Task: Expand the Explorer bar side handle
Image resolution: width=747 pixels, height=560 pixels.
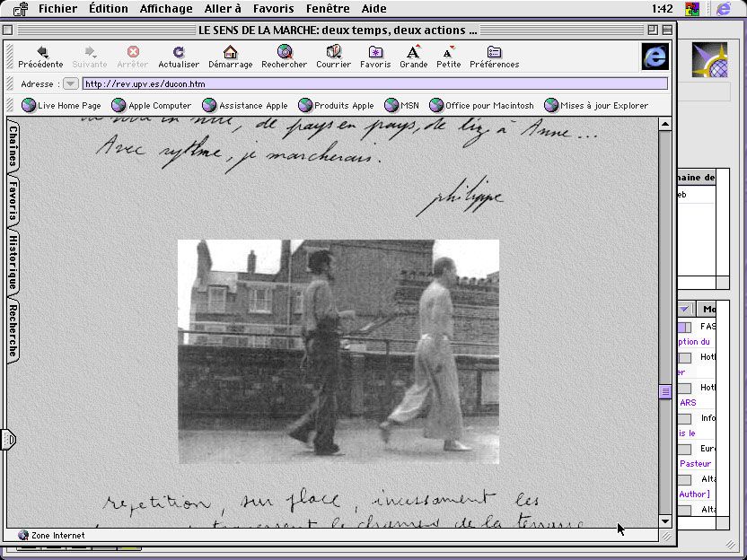Action: [9, 439]
